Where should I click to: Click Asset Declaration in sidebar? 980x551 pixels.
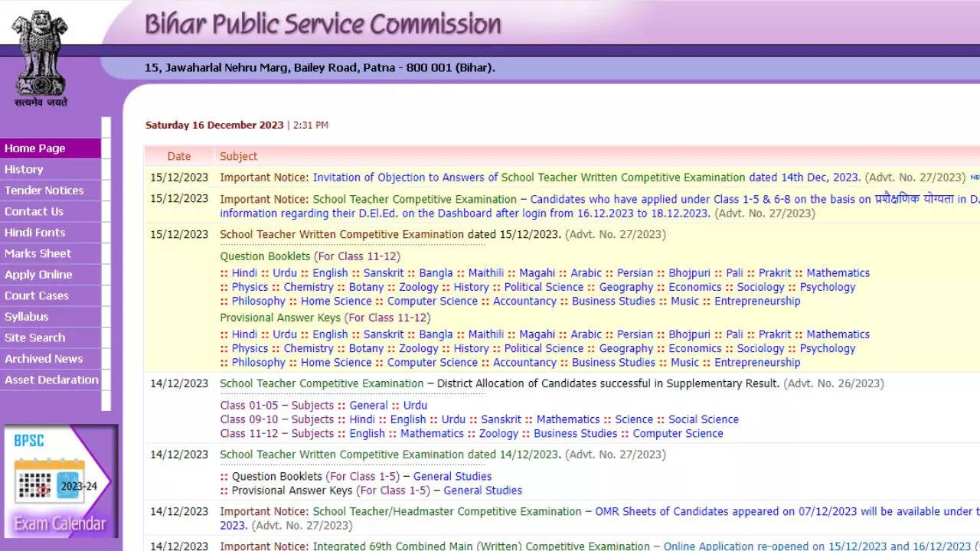coord(51,380)
